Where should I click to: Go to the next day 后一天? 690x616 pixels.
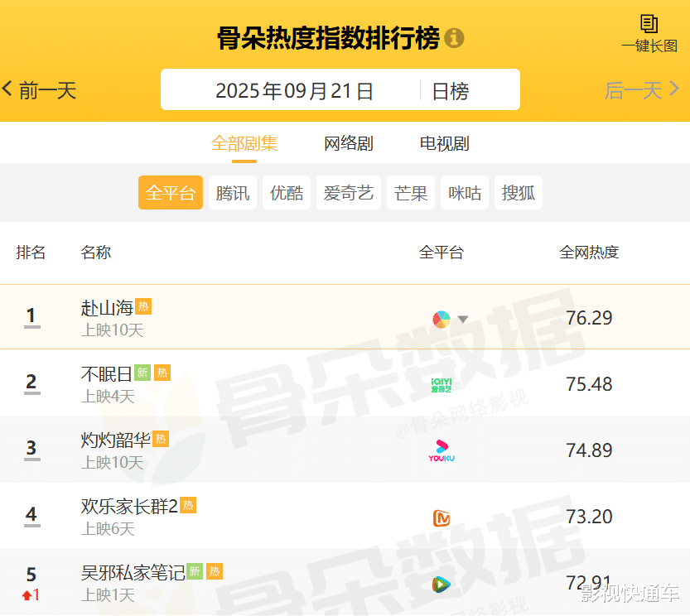[x=642, y=90]
